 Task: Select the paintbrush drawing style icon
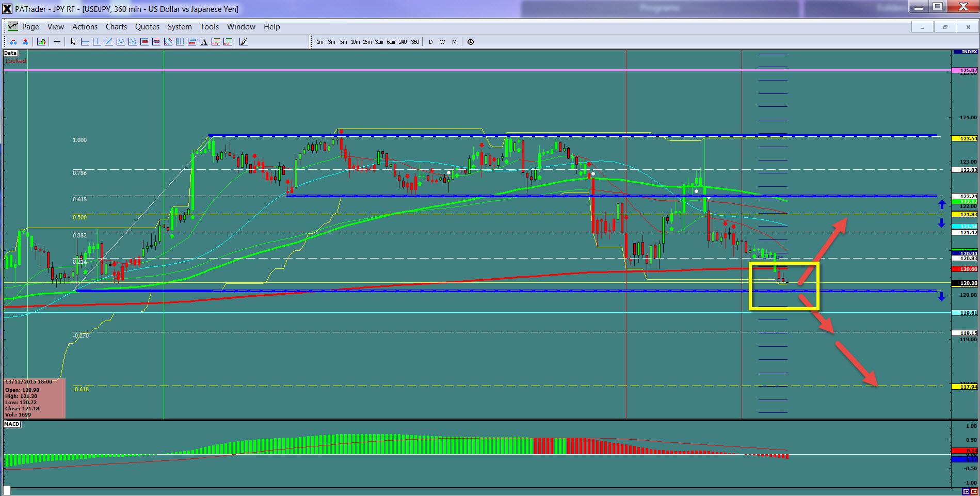[x=244, y=42]
